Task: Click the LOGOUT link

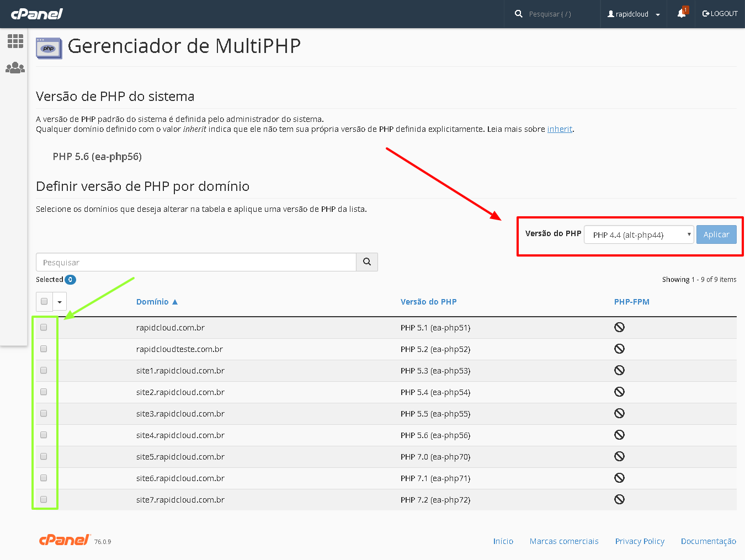Action: [720, 14]
